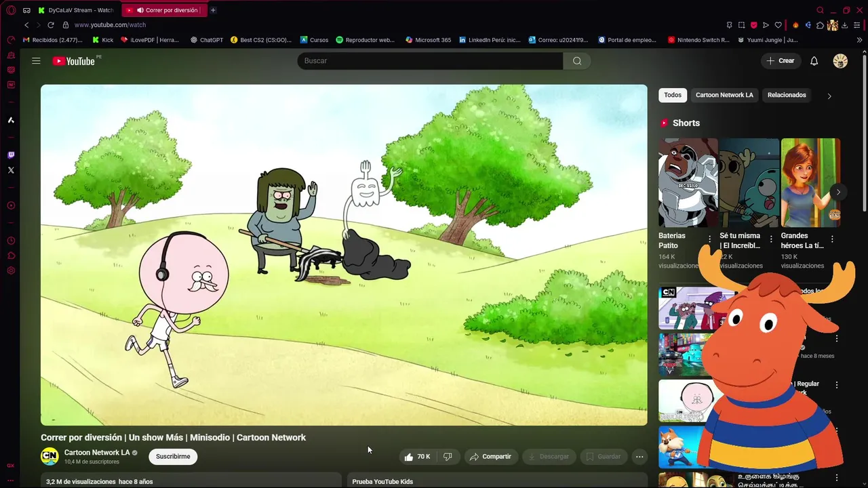Open the Recibidos Gmail bookmark

52,40
